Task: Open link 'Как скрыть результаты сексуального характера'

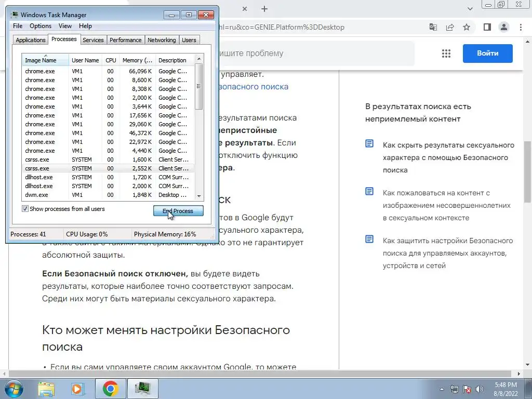Action: click(x=448, y=157)
